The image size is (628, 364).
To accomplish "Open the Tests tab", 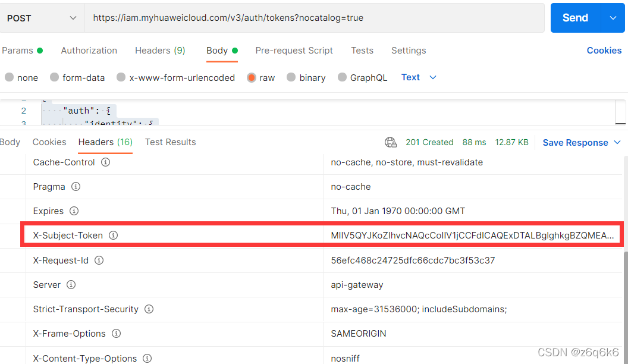I will tap(362, 51).
